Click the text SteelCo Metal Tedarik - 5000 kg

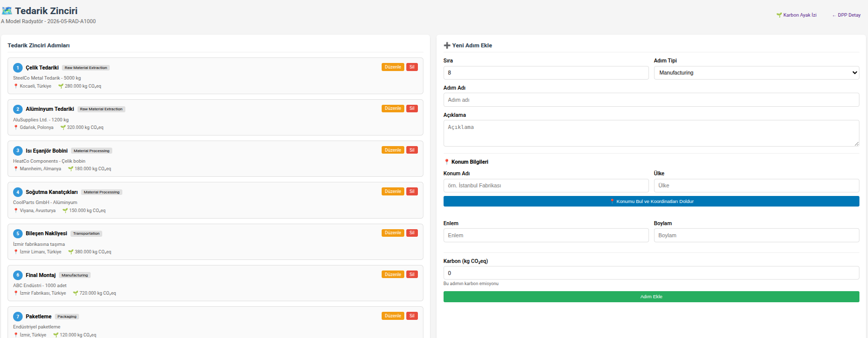pos(47,78)
